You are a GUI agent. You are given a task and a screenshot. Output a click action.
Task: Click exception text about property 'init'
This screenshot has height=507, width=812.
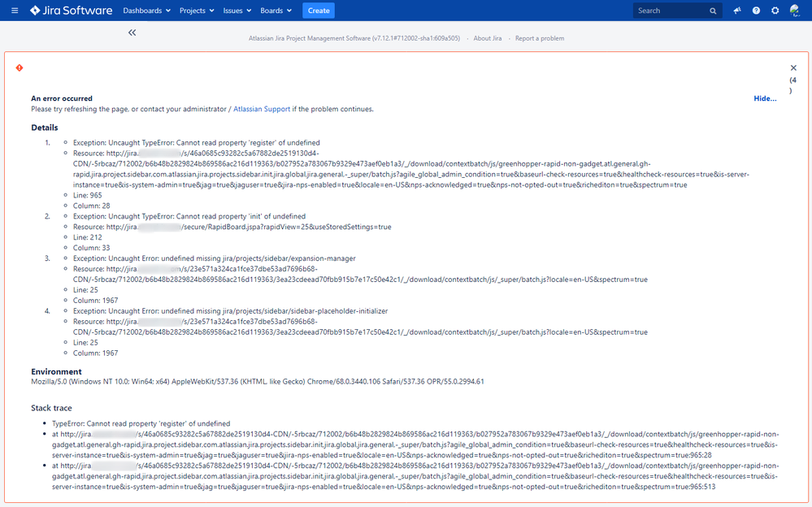[189, 216]
